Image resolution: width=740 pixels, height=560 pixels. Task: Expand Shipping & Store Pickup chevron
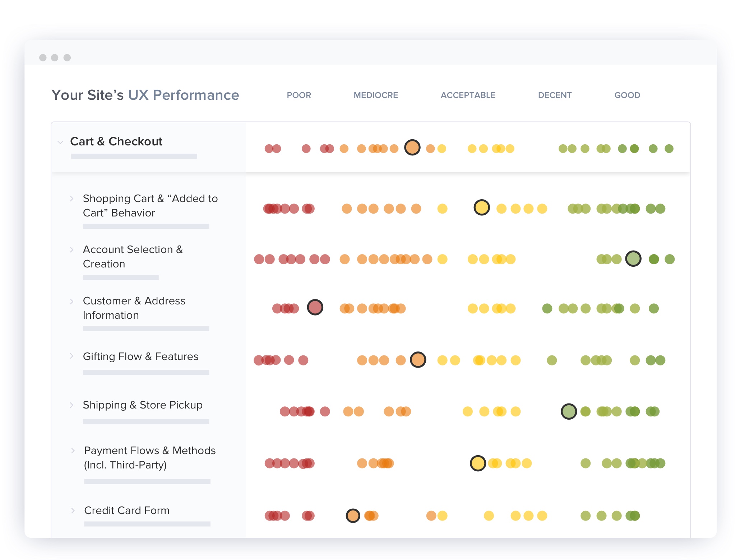(71, 405)
